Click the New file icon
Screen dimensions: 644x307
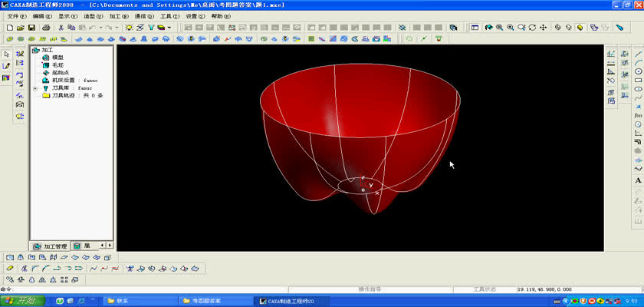pyautogui.click(x=10, y=28)
